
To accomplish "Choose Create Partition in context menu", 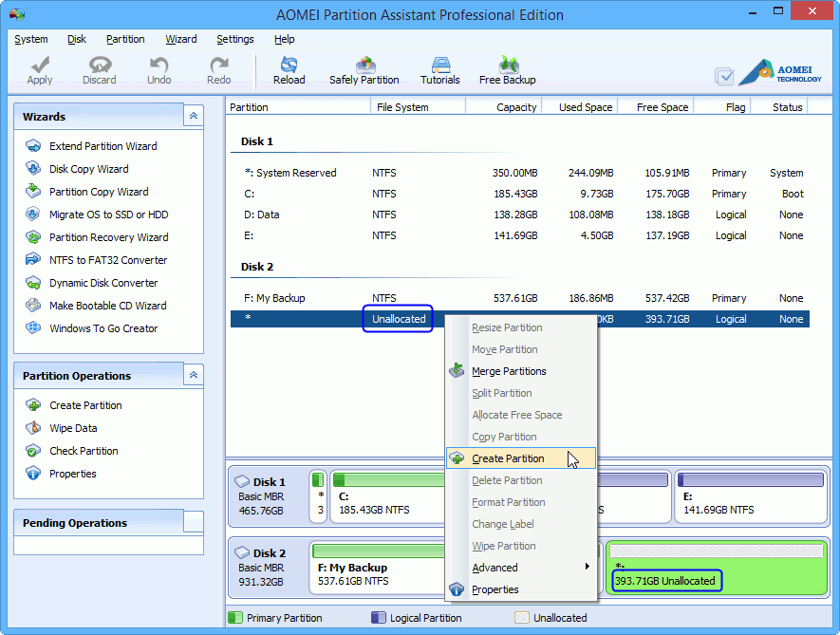I will tap(521, 458).
